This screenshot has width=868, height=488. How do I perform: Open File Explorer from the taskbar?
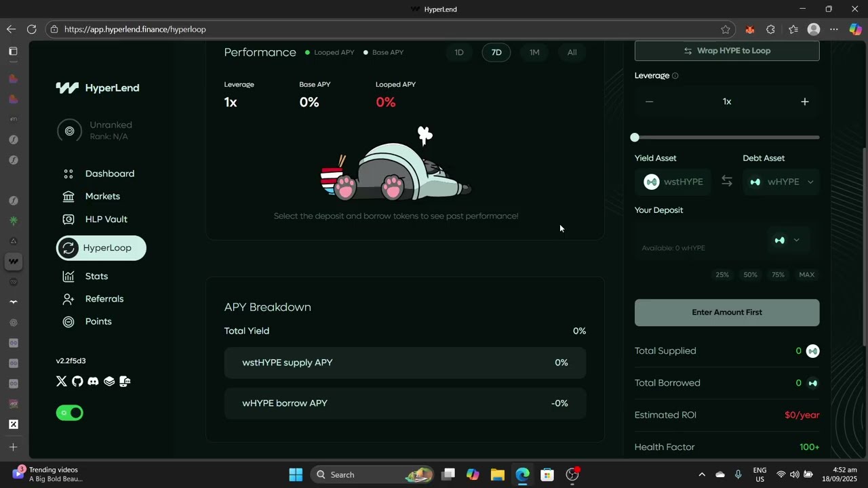497,474
